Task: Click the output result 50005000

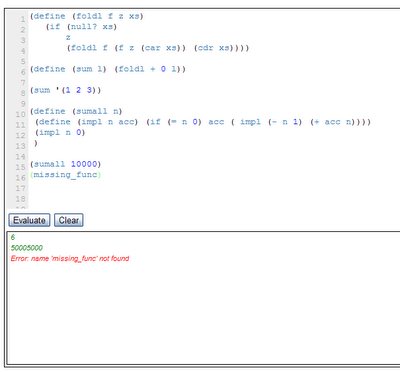Action: coord(27,248)
